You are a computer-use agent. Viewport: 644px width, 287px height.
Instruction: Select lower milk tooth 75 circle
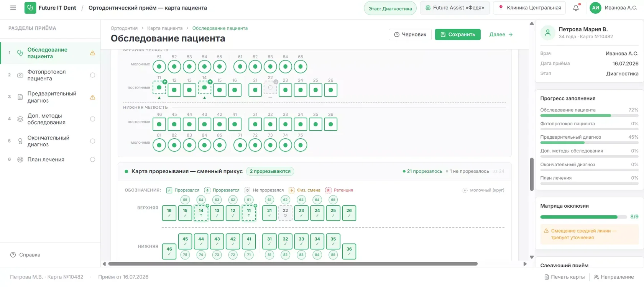[301, 145]
